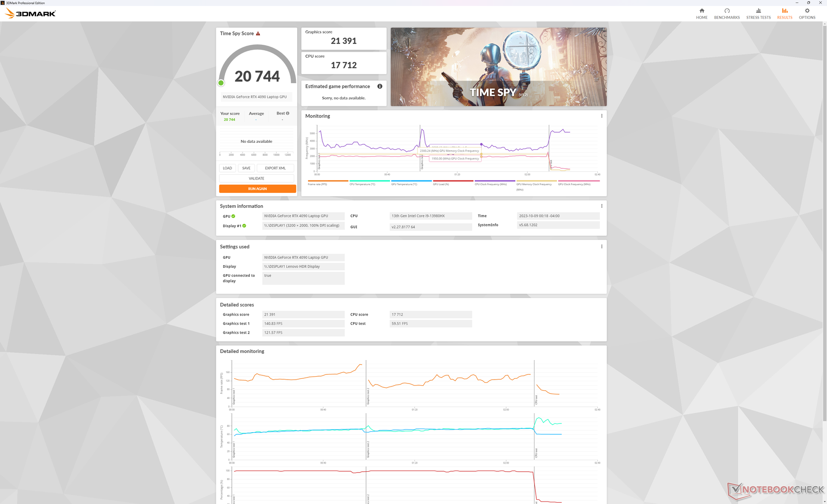Click the 3DMark logo

tap(30, 13)
